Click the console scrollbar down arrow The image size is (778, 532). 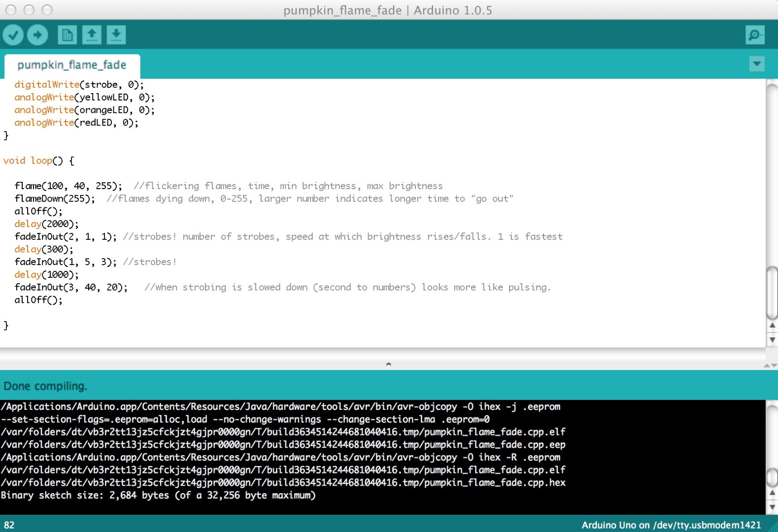[x=772, y=507]
